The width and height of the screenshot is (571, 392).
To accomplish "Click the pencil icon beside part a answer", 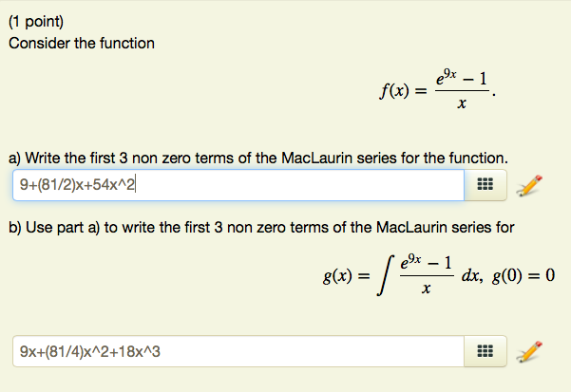I will [529, 186].
